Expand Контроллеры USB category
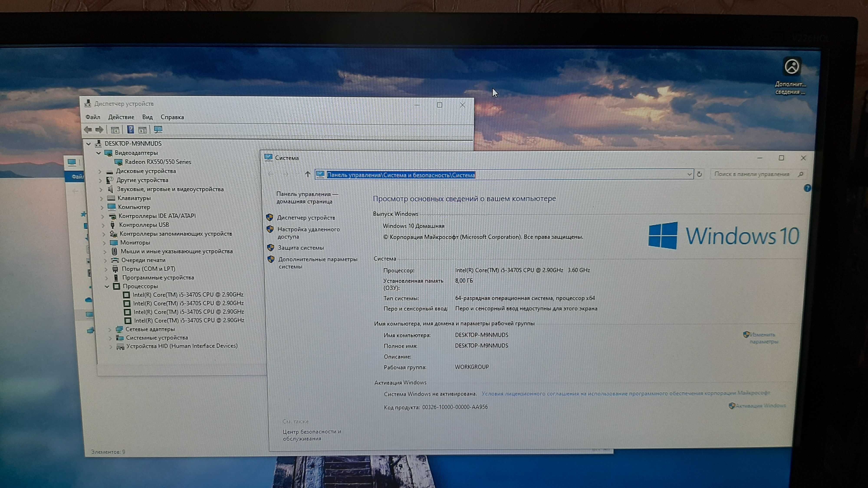Image resolution: width=868 pixels, height=488 pixels. pos(103,225)
